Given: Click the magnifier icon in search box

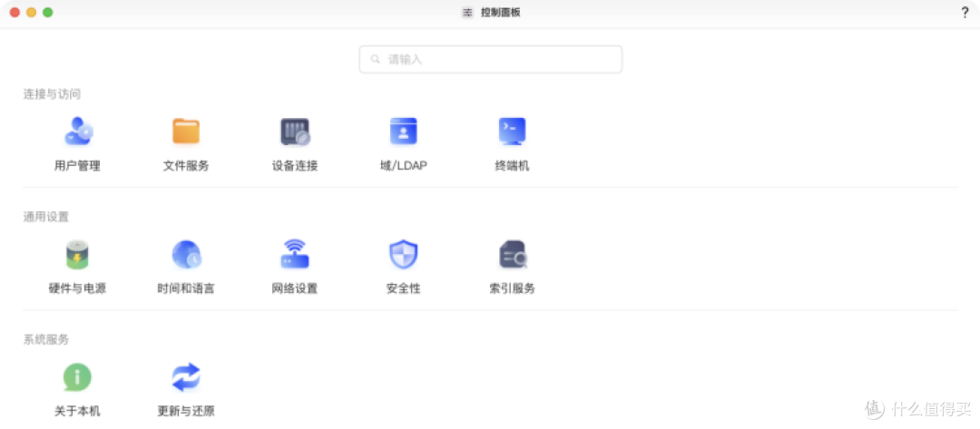Looking at the screenshot, I should pyautogui.click(x=375, y=59).
